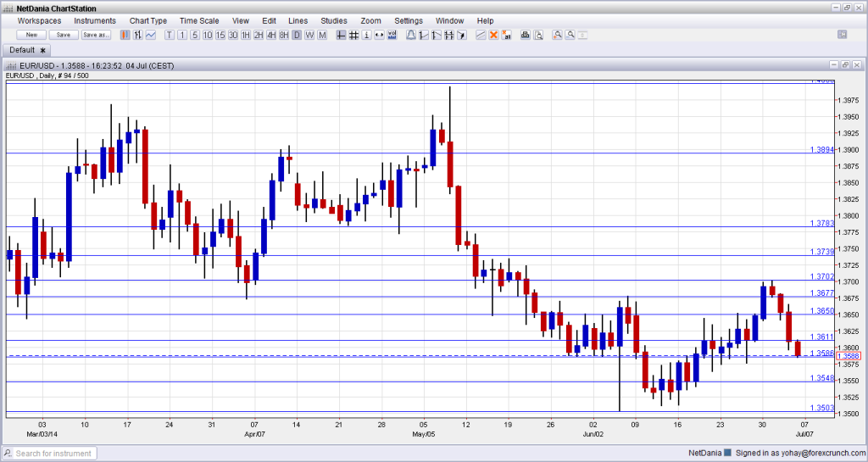Open the Lines menu
The image size is (868, 462).
(298, 21)
